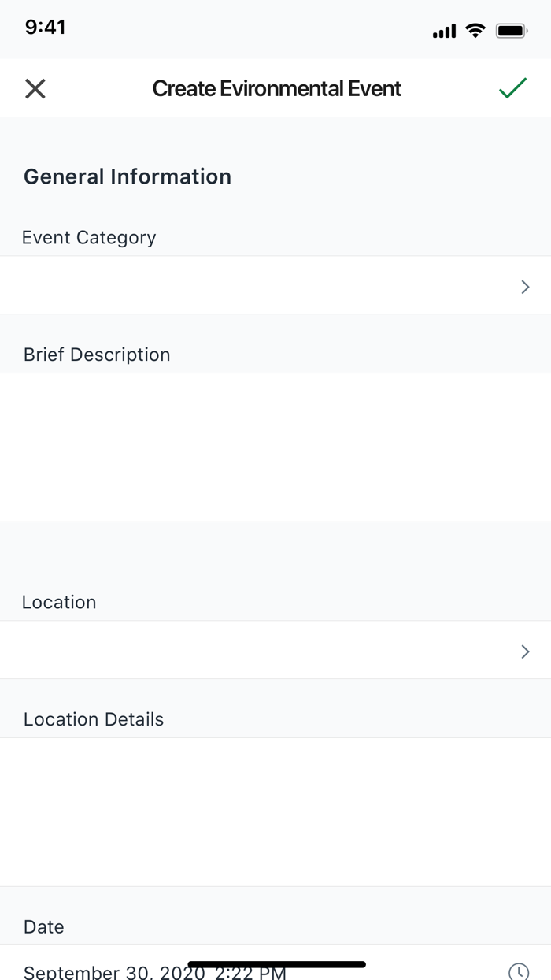Viewport: 551px width, 980px height.
Task: Tap the green checkmark to save
Action: pyautogui.click(x=512, y=88)
